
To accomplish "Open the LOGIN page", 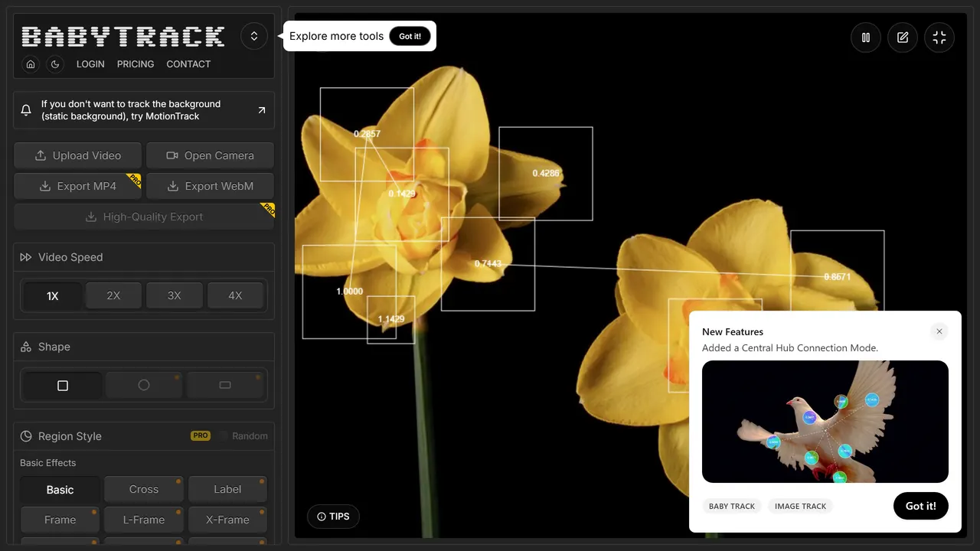I will click(x=90, y=64).
